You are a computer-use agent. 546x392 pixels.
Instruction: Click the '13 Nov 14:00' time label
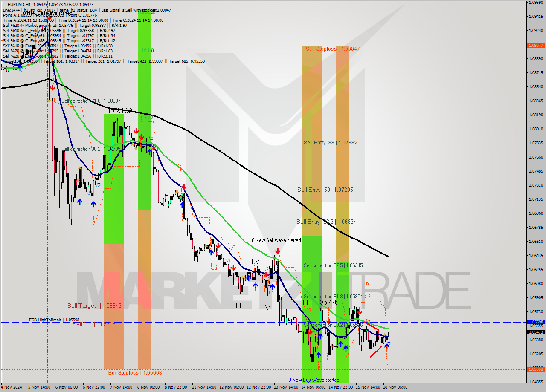(286, 387)
